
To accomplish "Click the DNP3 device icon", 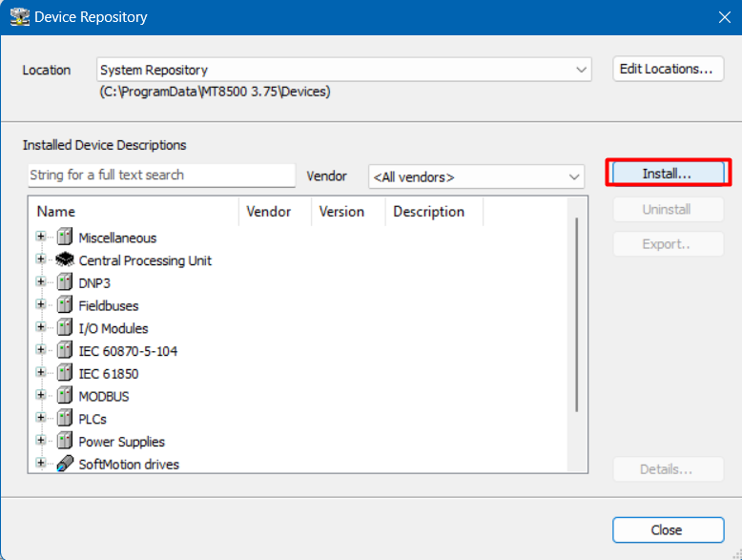I will click(x=64, y=282).
